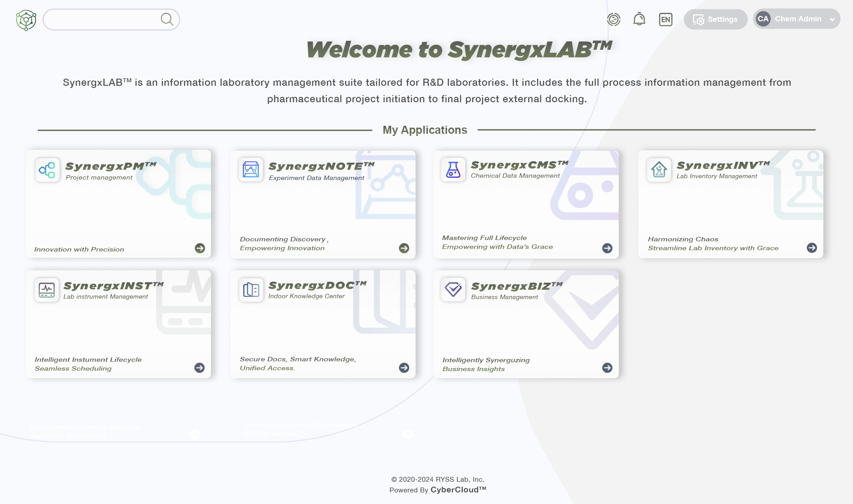
Task: Click 'Secure Docs, Smart Knowledge' tagline
Action: 298,359
